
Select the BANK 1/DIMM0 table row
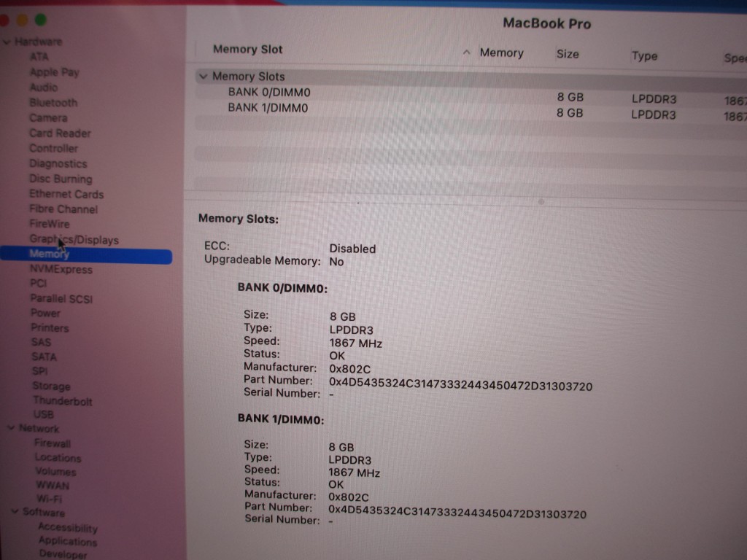click(471, 111)
